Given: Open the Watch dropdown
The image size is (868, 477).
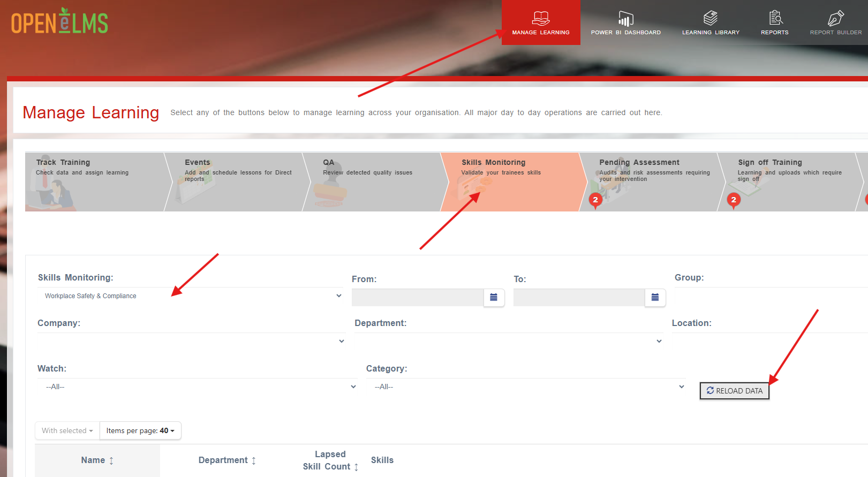Looking at the screenshot, I should pyautogui.click(x=198, y=387).
